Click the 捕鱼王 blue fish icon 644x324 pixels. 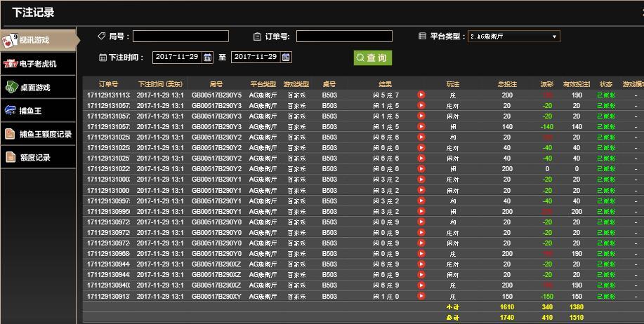(x=11, y=111)
